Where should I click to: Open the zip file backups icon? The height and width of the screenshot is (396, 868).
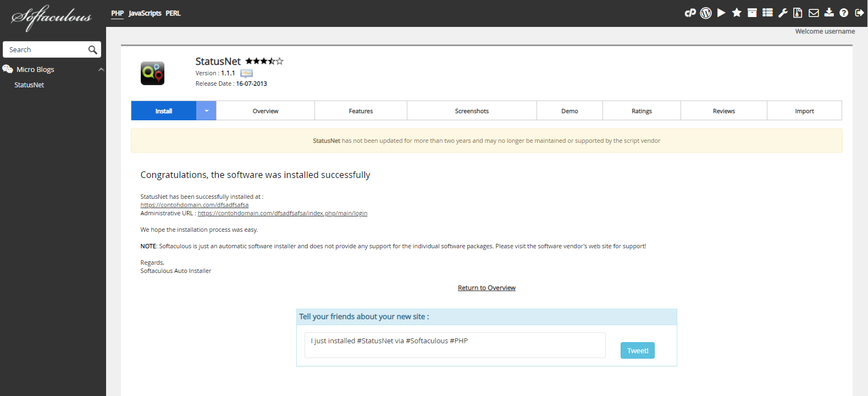[798, 13]
